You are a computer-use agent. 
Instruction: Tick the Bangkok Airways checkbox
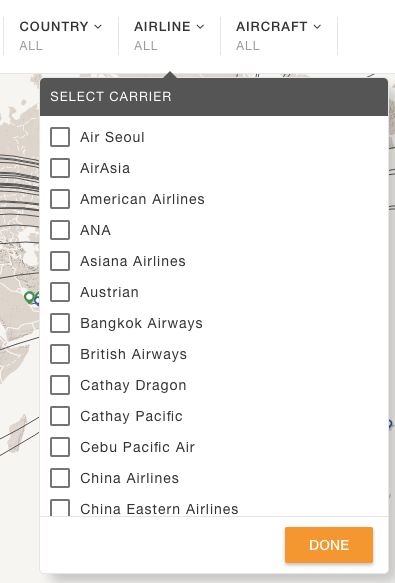click(x=60, y=323)
